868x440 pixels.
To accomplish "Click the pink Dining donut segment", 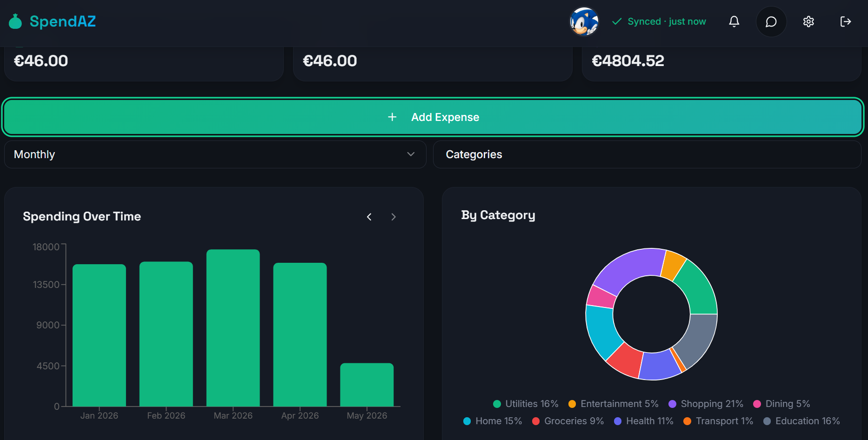I will tap(601, 297).
